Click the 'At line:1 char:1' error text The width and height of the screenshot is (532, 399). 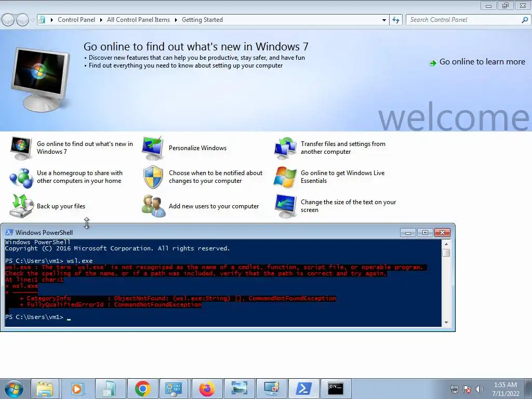click(34, 280)
